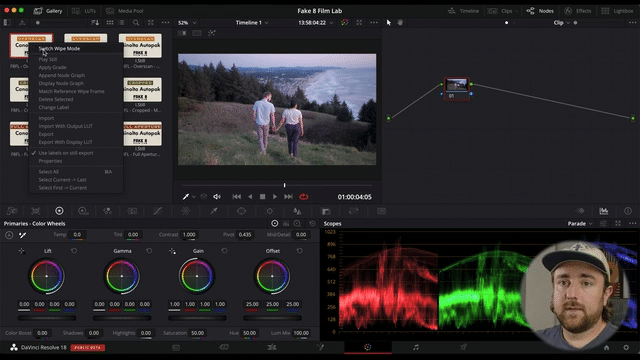Open the viewer zoom 52% dropdown
This screenshot has height=360, width=640.
tap(187, 23)
